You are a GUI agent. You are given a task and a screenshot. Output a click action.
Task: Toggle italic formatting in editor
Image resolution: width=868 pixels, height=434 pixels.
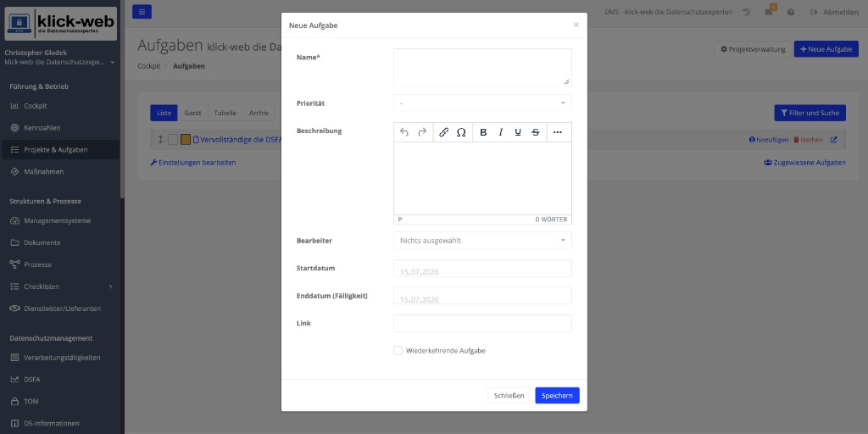(500, 132)
